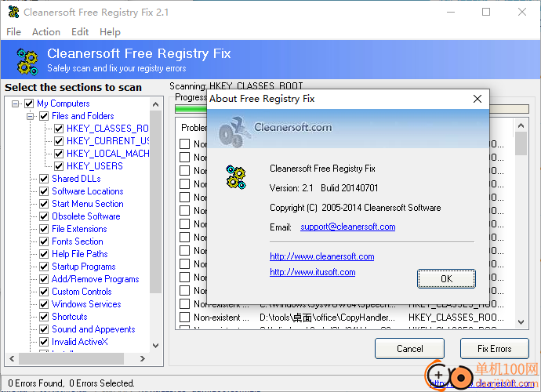Open the http://www.cleanersoft.com link
The height and width of the screenshot is (392, 541).
pyautogui.click(x=322, y=256)
